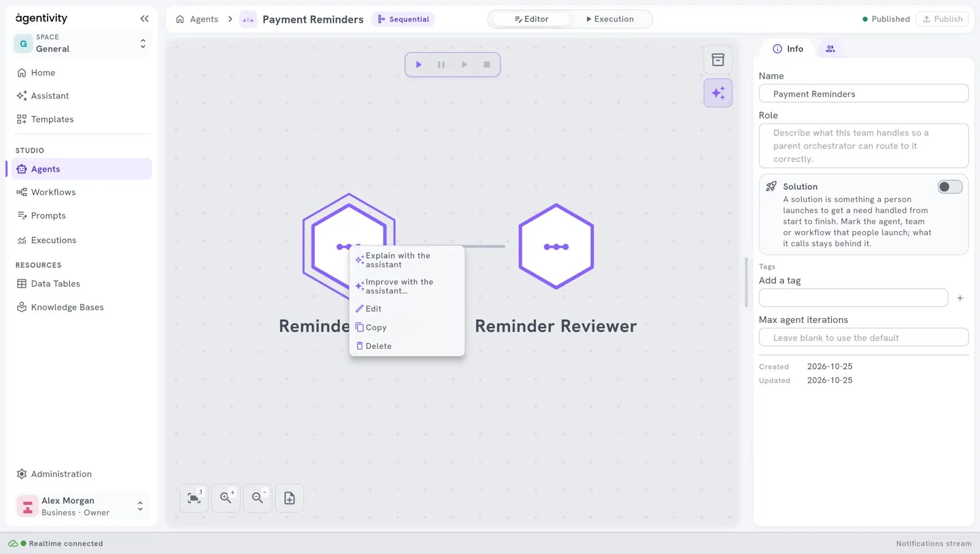Open Data Tables resource
Viewport: 980px width, 554px height.
[81, 284]
